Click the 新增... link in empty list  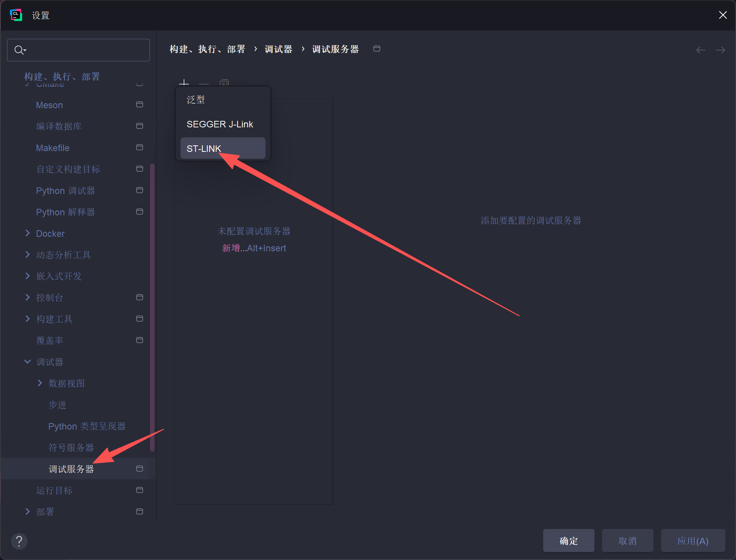tap(234, 248)
